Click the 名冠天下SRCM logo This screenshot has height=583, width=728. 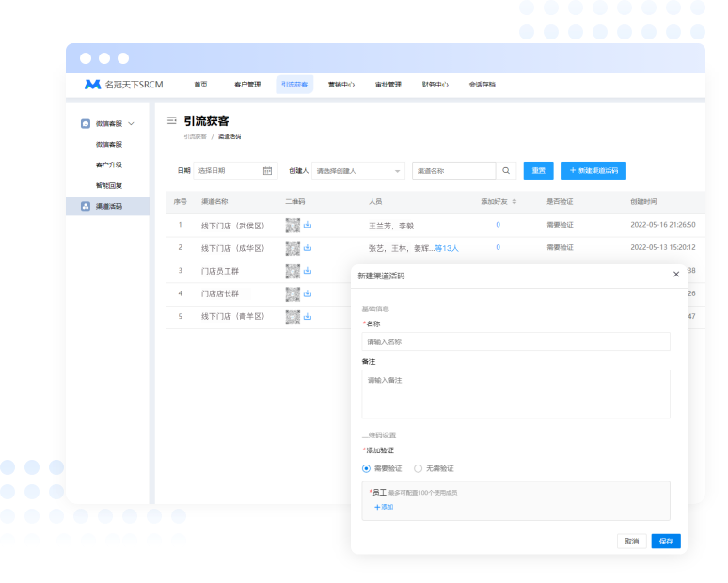124,85
